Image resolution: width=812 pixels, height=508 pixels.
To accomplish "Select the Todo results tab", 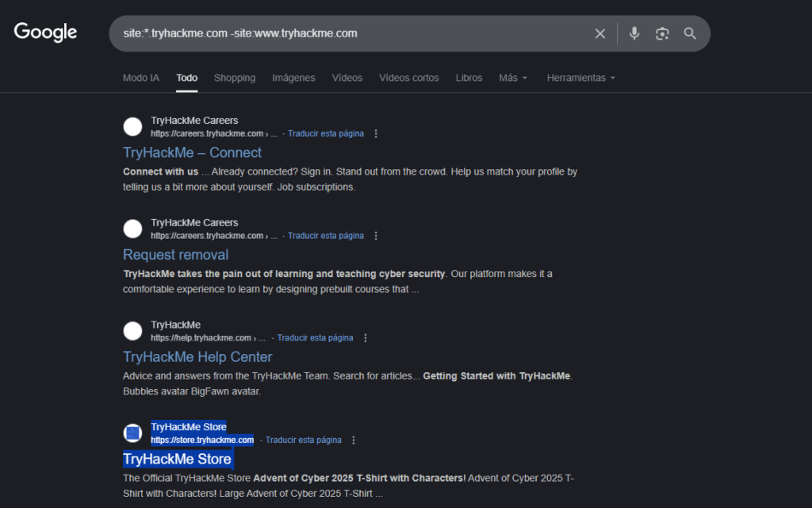I will [x=186, y=78].
